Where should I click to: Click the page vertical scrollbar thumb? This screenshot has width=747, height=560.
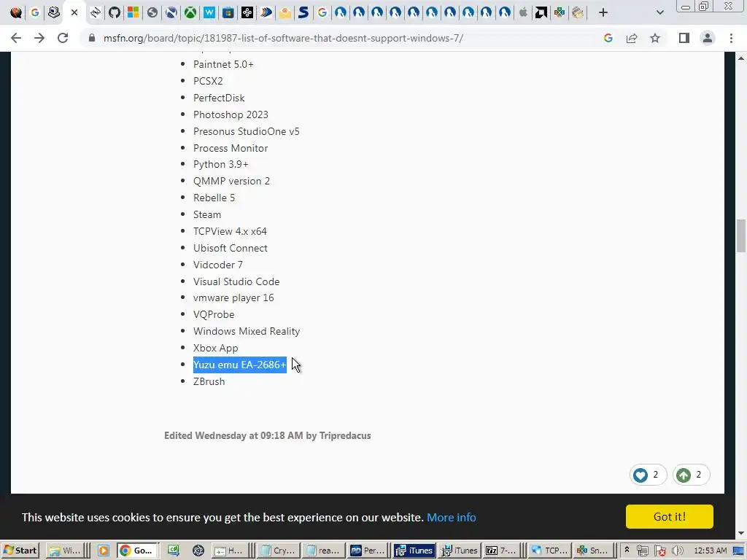(x=741, y=236)
